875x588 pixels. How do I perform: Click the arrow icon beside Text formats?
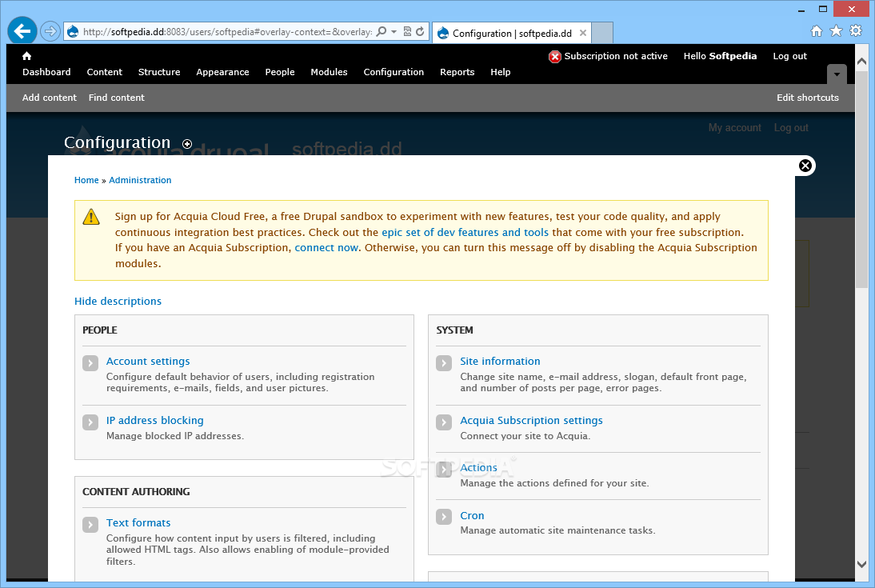coord(90,525)
